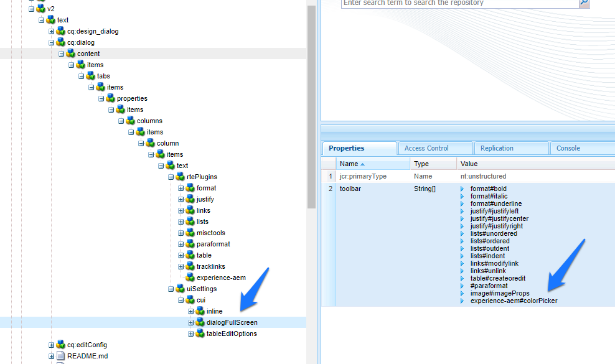Click the README.md document icon

tap(60, 355)
